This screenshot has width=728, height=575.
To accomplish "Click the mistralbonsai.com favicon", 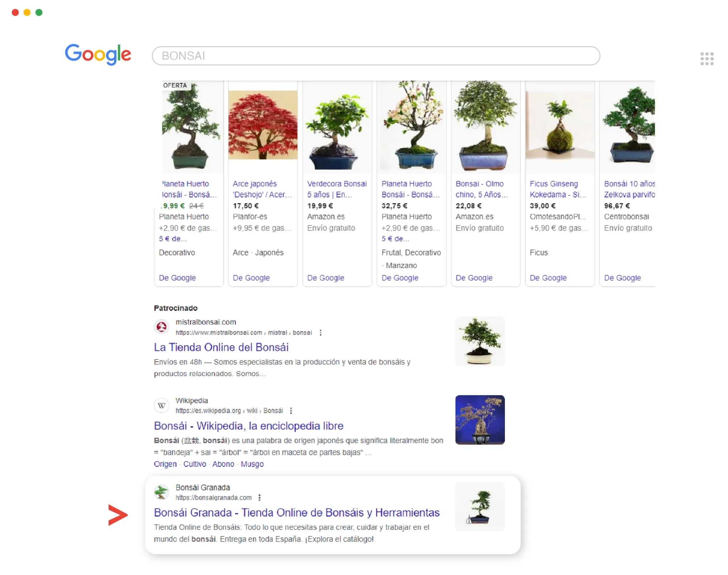I will pyautogui.click(x=162, y=327).
